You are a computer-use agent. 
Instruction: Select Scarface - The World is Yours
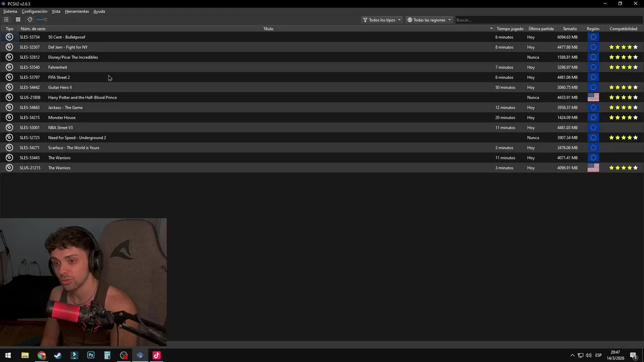pyautogui.click(x=73, y=147)
